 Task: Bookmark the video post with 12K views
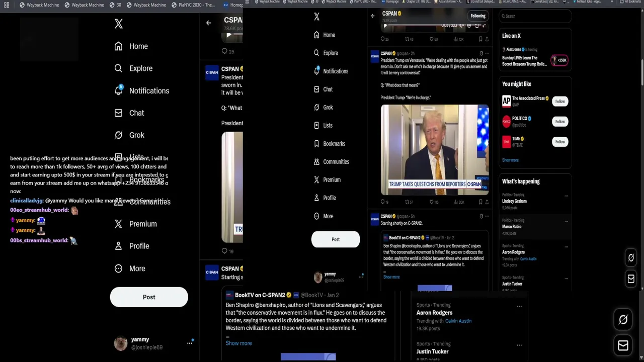480,39
